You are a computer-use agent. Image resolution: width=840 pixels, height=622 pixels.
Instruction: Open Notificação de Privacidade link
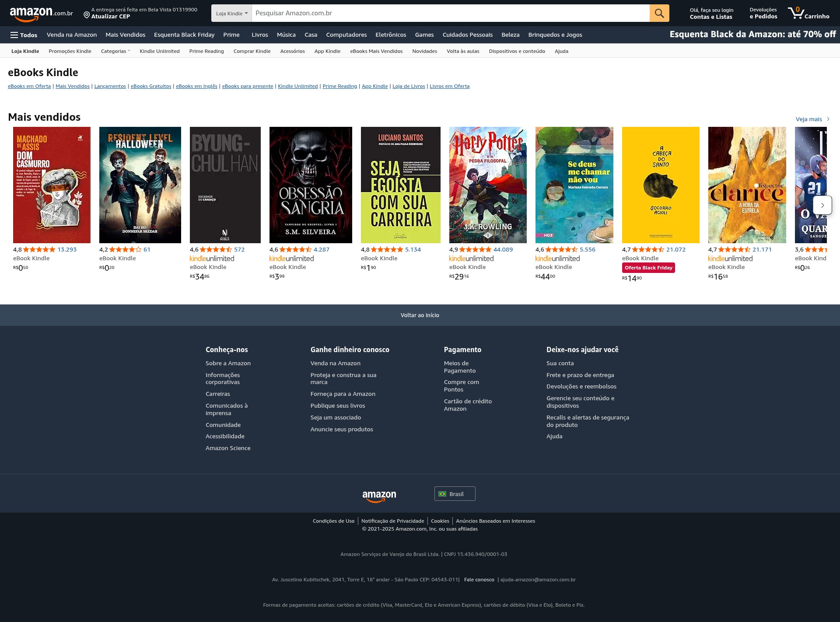(392, 521)
